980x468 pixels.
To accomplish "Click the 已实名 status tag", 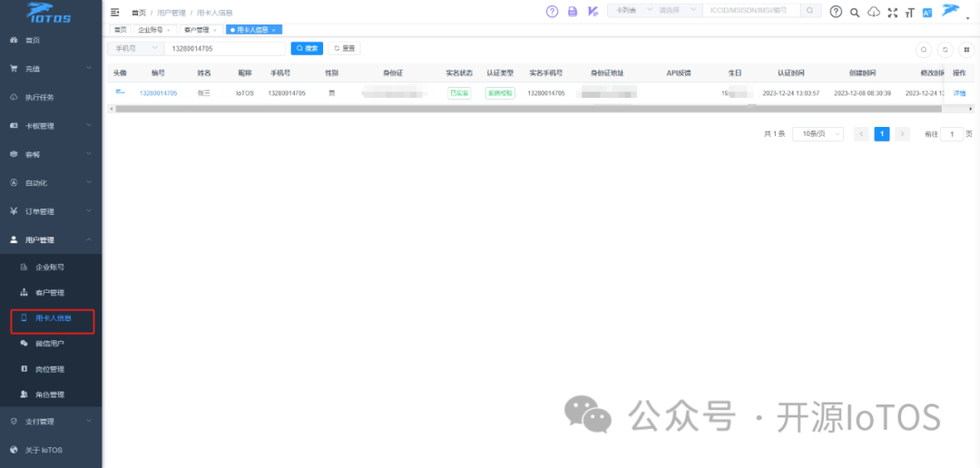I will click(459, 93).
